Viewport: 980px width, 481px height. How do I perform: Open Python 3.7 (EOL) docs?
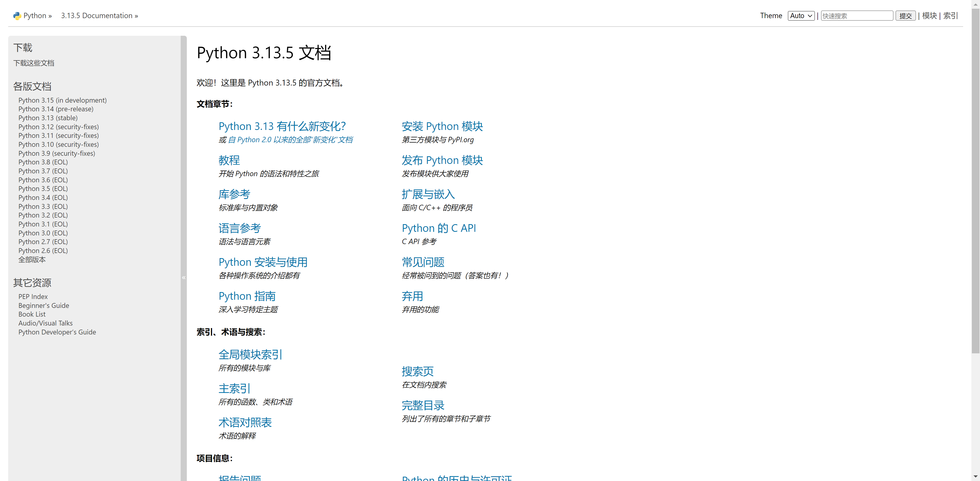coord(43,171)
